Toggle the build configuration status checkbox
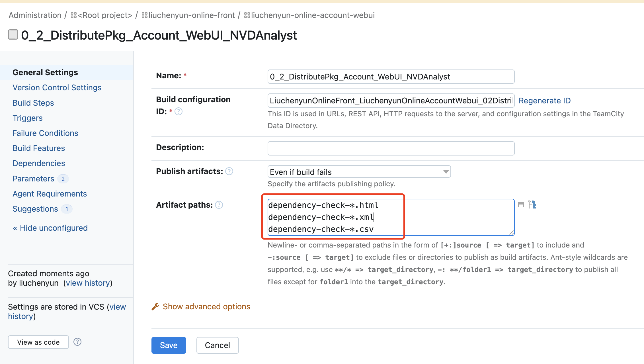Image resolution: width=644 pixels, height=364 pixels. click(13, 35)
